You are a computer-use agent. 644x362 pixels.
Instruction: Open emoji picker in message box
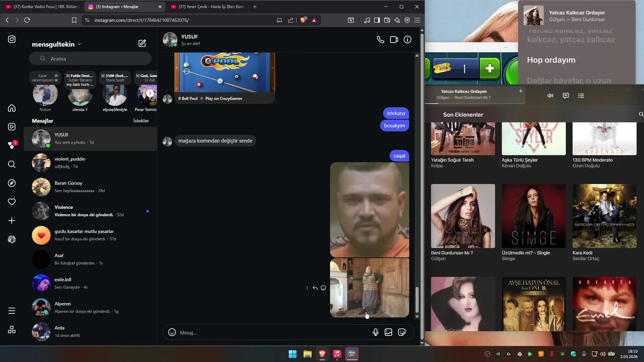[x=172, y=332]
